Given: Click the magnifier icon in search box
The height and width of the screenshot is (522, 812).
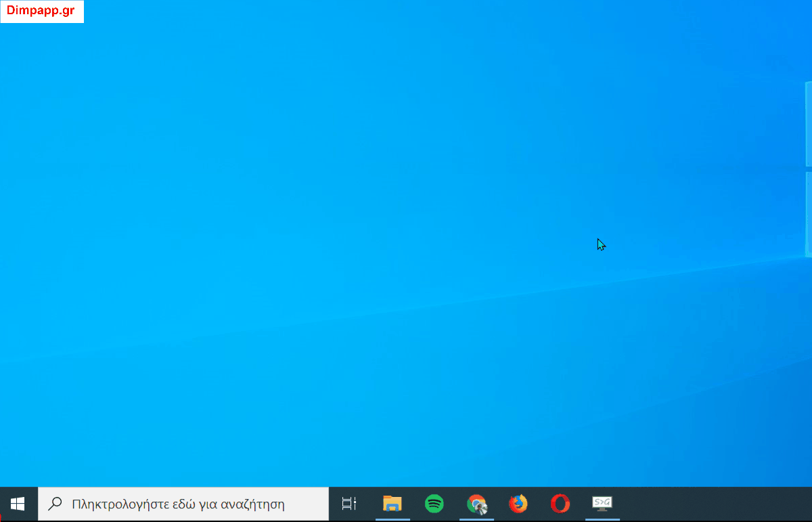Looking at the screenshot, I should 56,504.
